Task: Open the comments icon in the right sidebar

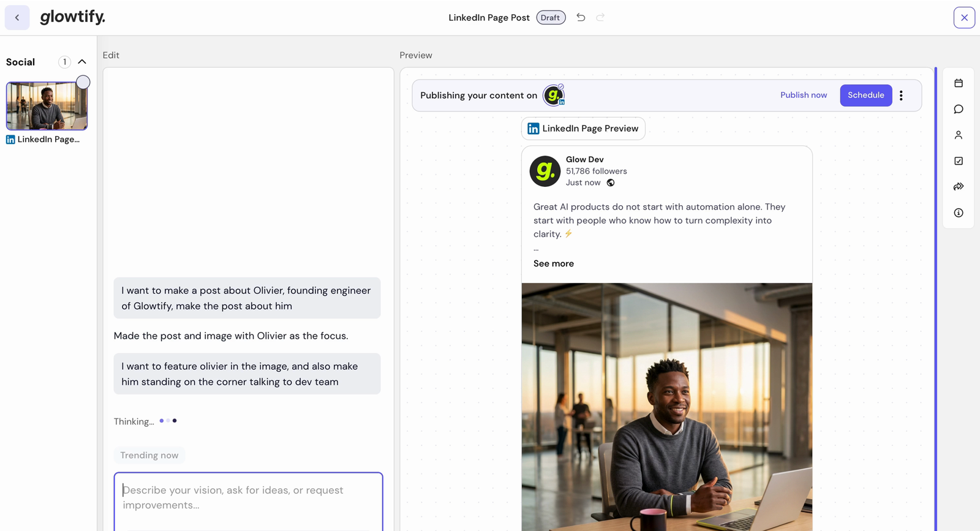Action: [x=959, y=109]
